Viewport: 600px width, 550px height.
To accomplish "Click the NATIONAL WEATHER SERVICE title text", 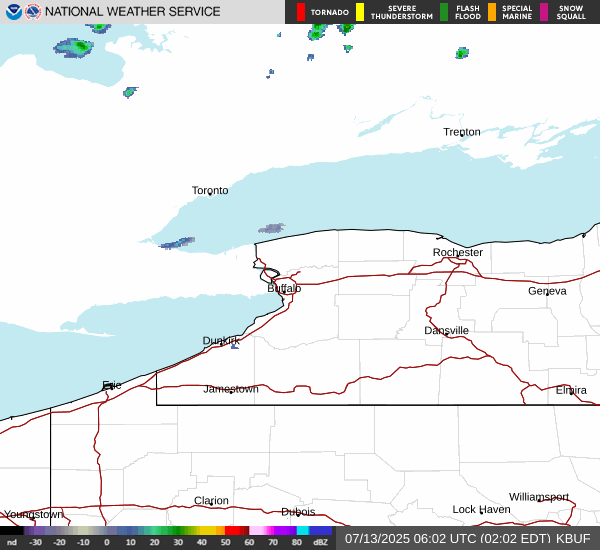I will pyautogui.click(x=132, y=12).
